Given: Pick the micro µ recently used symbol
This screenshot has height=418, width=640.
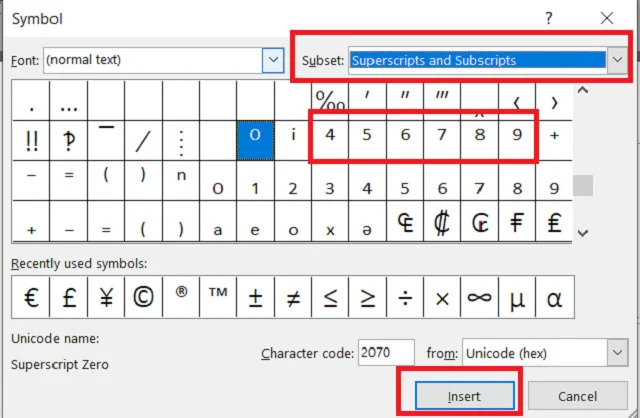Looking at the screenshot, I should click(x=517, y=297).
